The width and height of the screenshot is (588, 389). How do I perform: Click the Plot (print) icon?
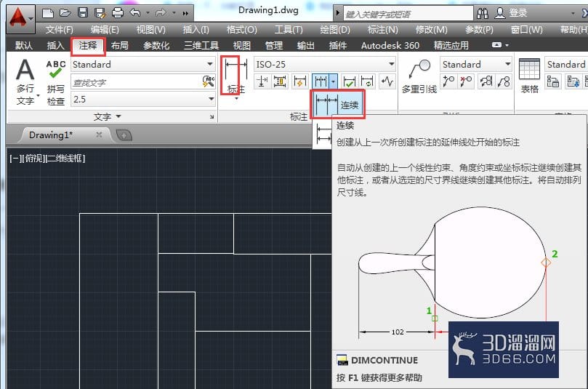118,14
